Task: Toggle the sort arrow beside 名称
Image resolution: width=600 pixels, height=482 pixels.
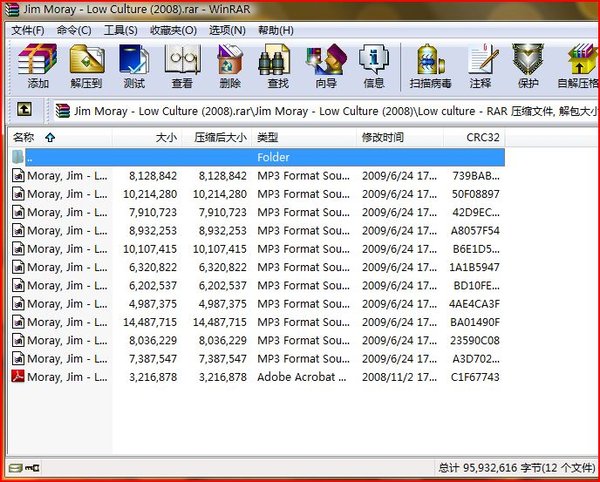Action: pos(50,138)
